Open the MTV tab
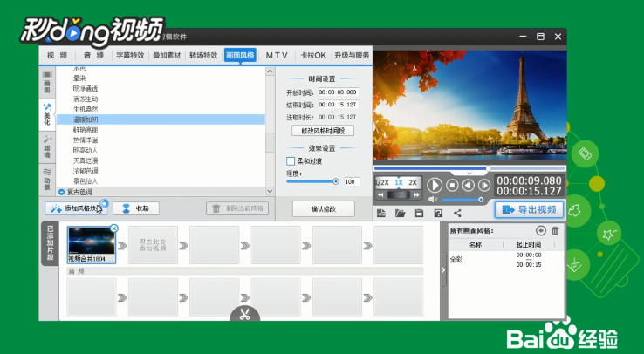Screen dimensions: 644x354 [x=277, y=56]
